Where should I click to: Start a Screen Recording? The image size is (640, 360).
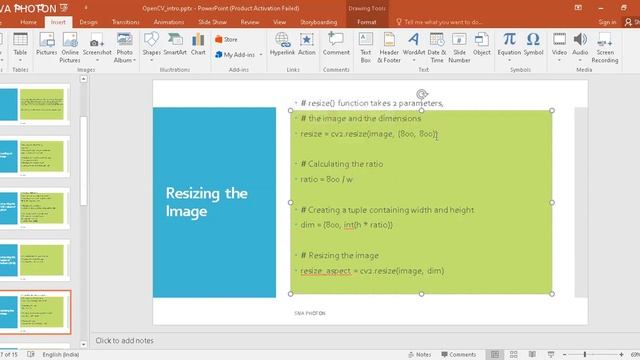coord(605,48)
